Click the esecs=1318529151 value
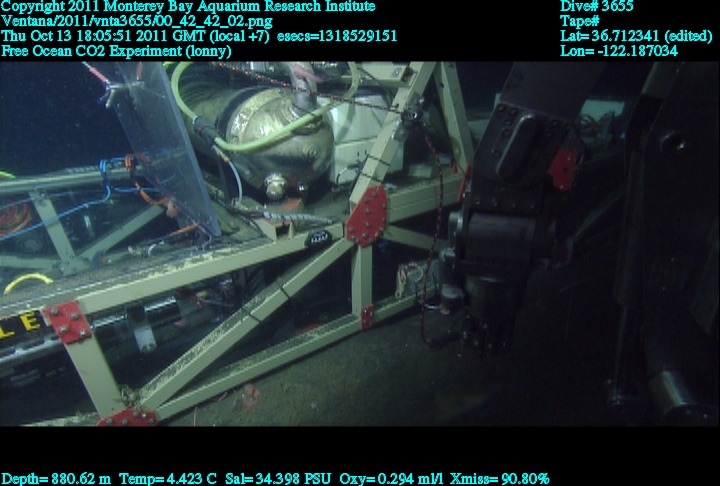The width and height of the screenshot is (720, 486). [x=337, y=36]
